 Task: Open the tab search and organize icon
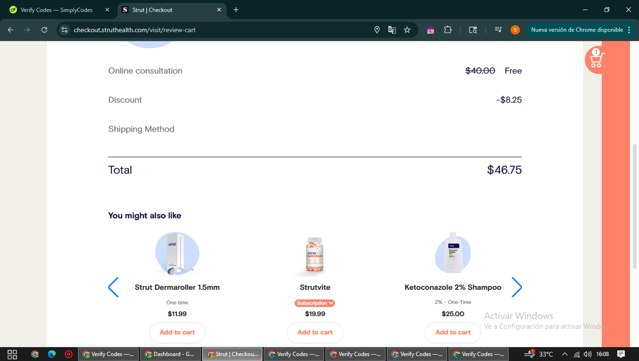pos(473,30)
